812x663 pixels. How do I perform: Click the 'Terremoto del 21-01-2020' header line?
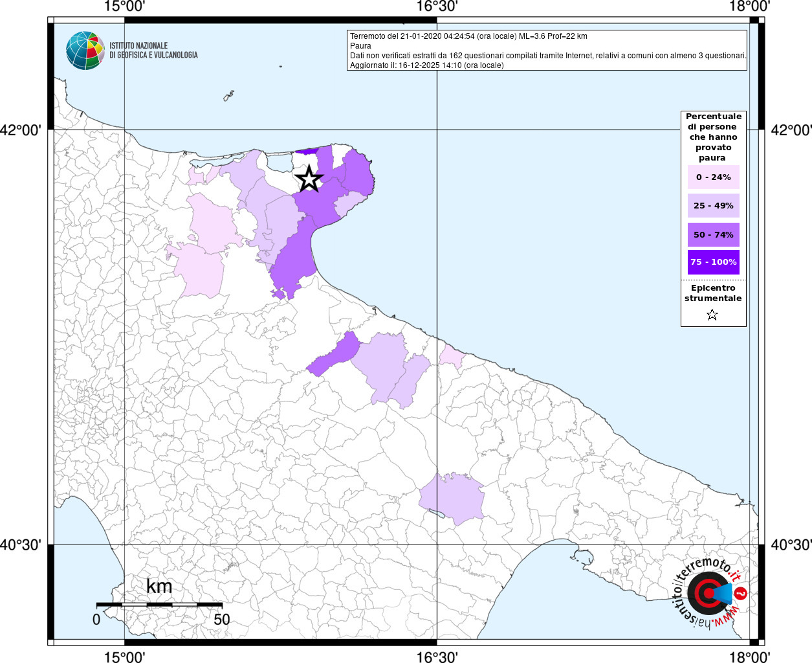(x=468, y=36)
